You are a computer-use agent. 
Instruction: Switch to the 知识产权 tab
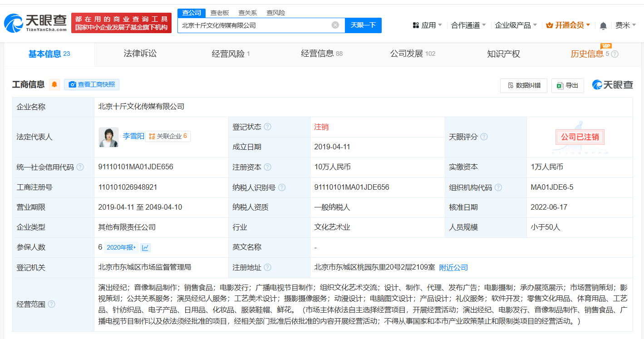click(x=503, y=54)
